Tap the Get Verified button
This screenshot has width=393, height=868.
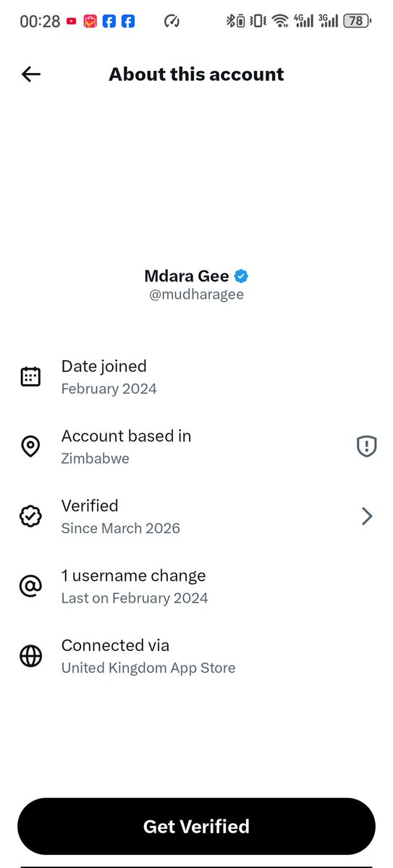[196, 827]
